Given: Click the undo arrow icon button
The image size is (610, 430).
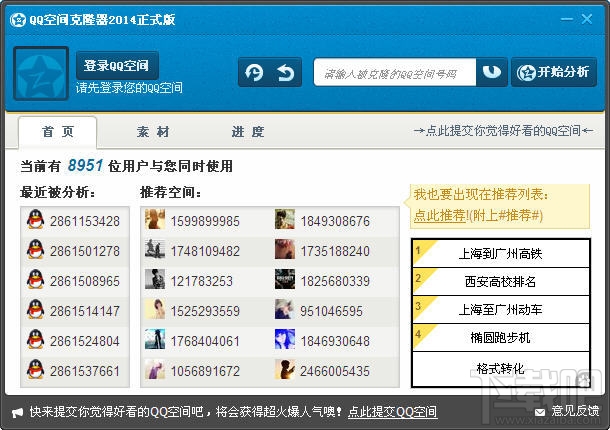Looking at the screenshot, I should (x=286, y=72).
